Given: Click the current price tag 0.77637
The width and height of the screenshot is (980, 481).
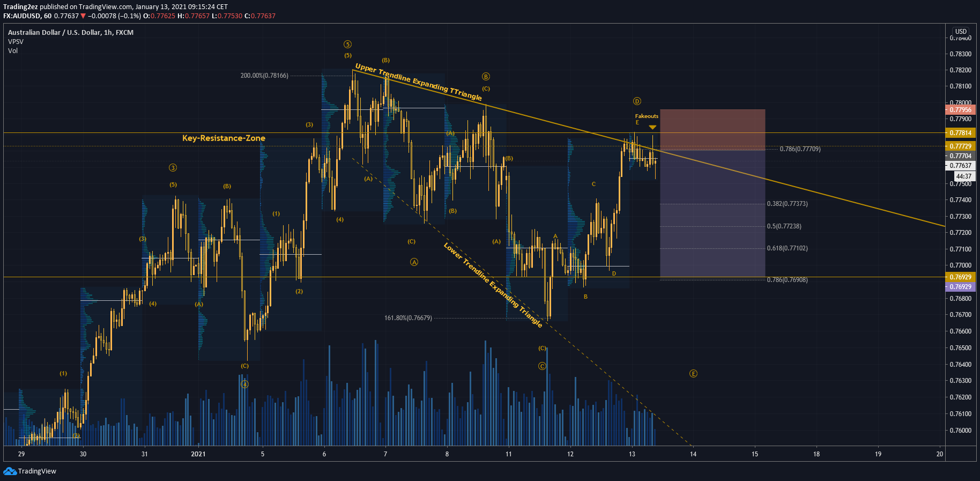Looking at the screenshot, I should [x=960, y=166].
